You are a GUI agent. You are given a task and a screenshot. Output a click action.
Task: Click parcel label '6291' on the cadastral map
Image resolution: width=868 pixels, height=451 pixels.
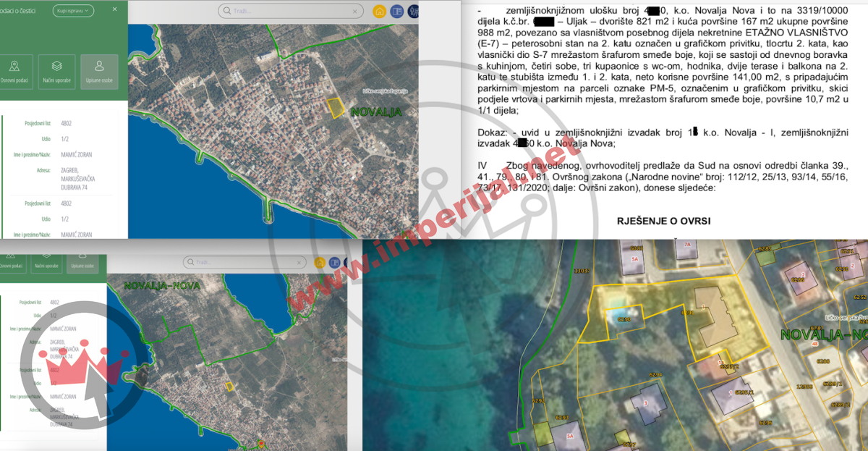(x=687, y=312)
